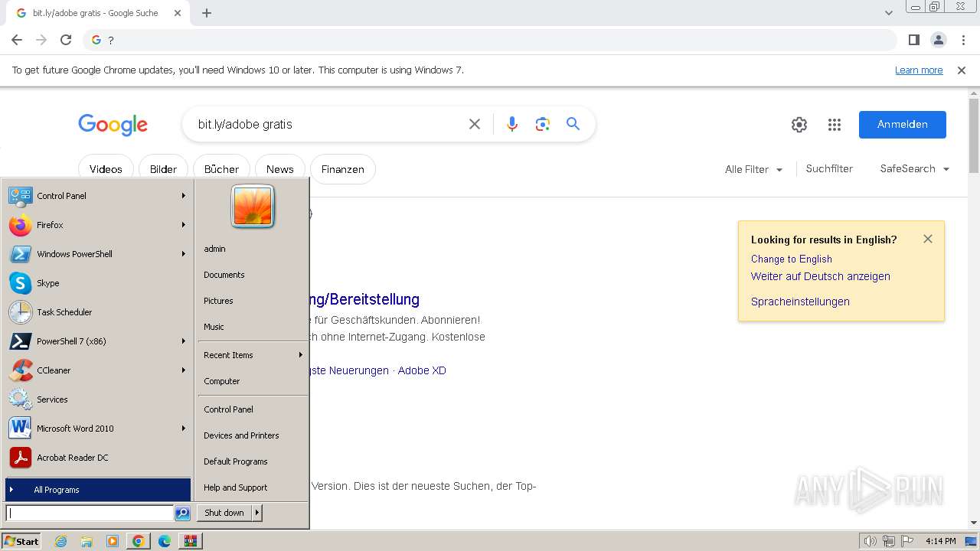
Task: Open Spracheinstellungen link
Action: tap(800, 302)
